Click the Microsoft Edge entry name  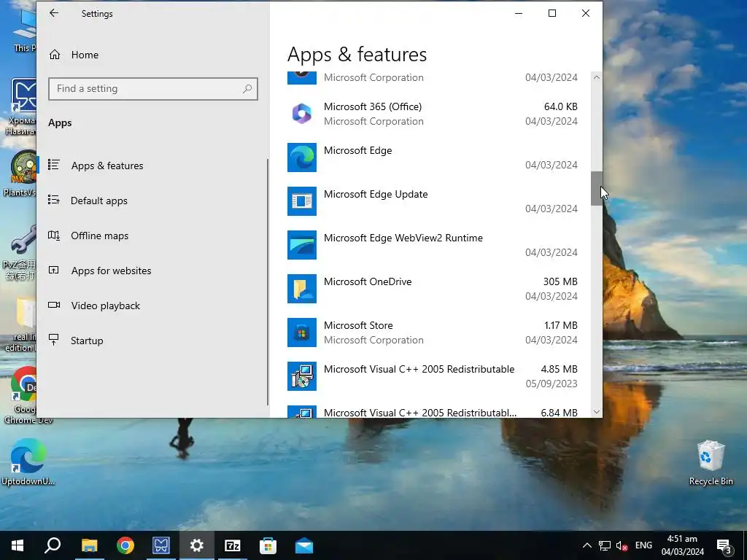[357, 150]
